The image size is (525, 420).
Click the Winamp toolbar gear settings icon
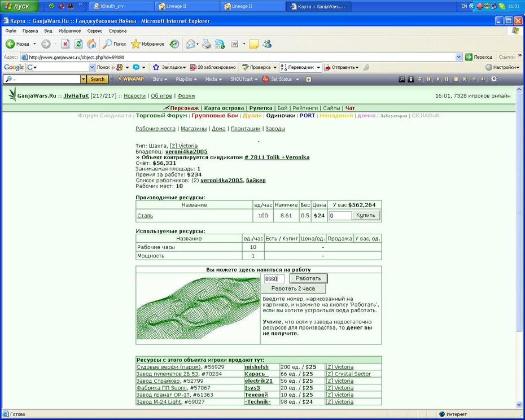(x=494, y=79)
